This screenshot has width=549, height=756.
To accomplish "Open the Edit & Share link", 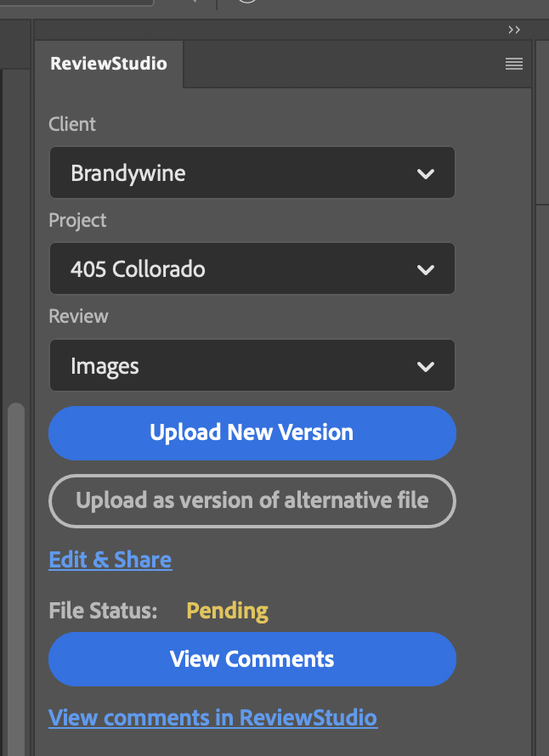I will pos(110,560).
